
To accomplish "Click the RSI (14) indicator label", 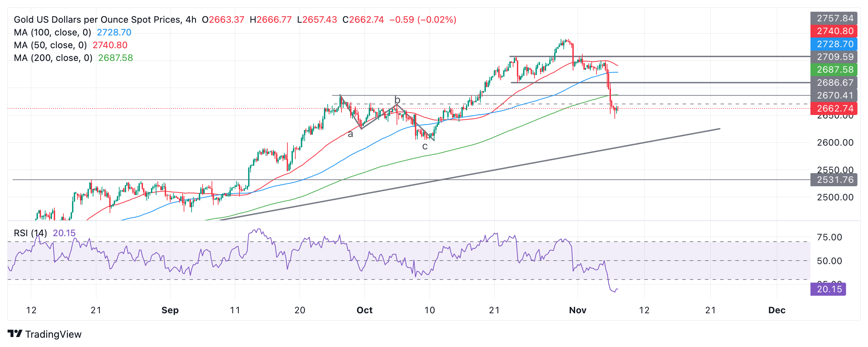I will (x=30, y=233).
